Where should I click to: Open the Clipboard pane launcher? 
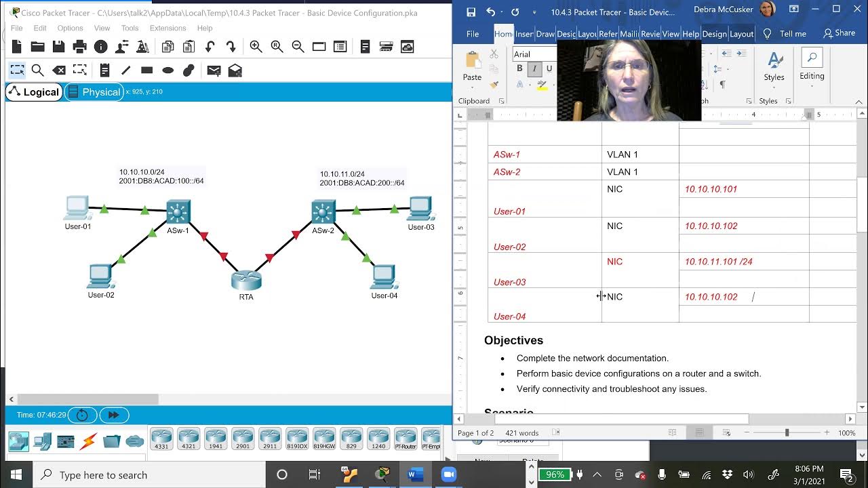(501, 101)
